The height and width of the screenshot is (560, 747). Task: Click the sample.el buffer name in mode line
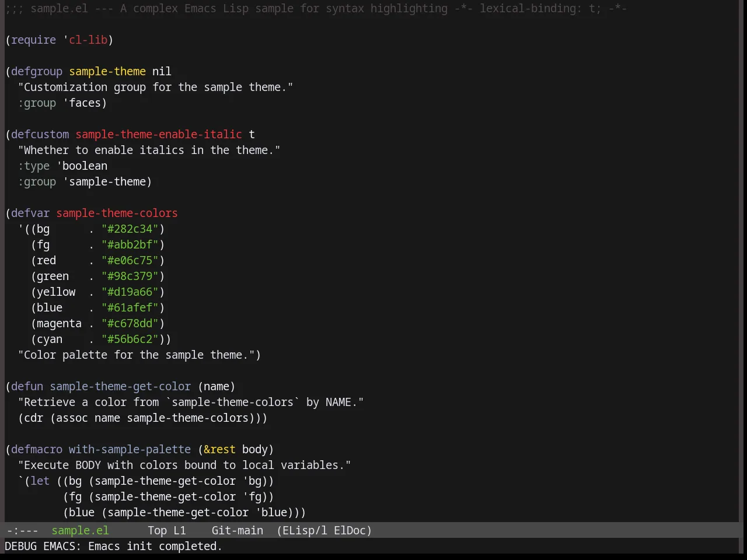coord(80,530)
